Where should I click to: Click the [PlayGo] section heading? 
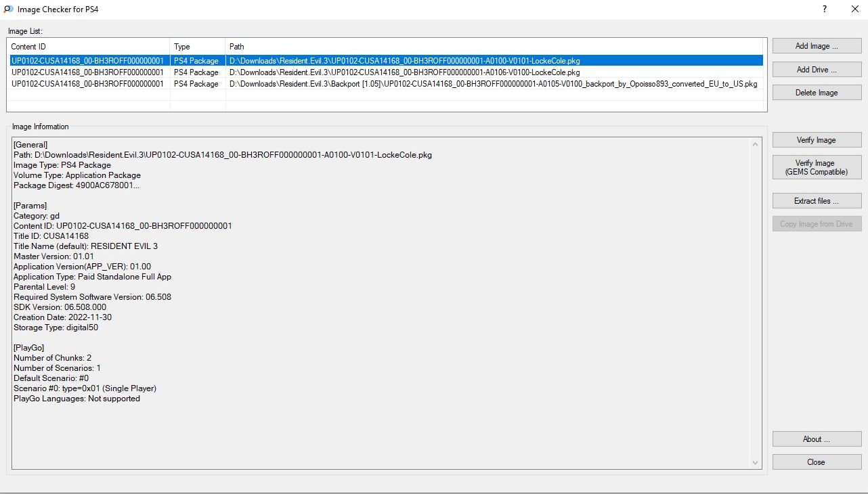28,348
